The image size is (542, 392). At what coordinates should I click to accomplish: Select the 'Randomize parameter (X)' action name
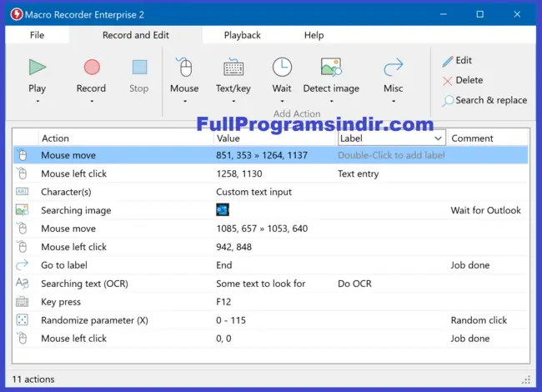click(x=94, y=320)
